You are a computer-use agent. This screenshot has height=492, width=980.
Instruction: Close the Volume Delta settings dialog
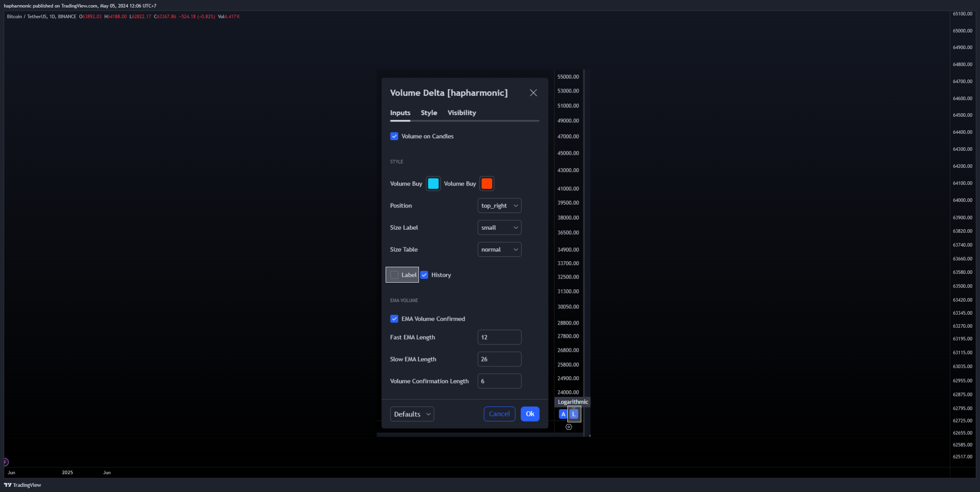tap(533, 93)
